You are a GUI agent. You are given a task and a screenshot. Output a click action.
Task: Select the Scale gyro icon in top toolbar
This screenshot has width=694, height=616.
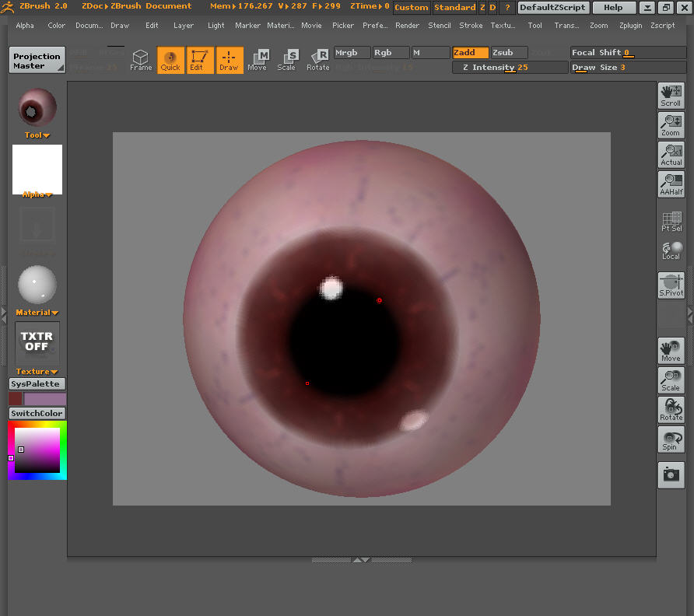287,60
